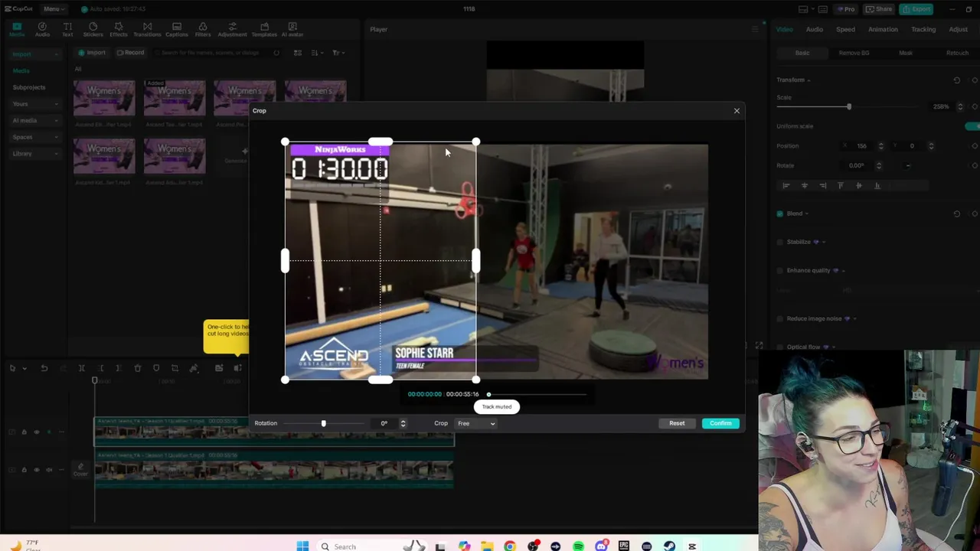The width and height of the screenshot is (980, 551).
Task: Open the Templates panel
Action: 264,29
